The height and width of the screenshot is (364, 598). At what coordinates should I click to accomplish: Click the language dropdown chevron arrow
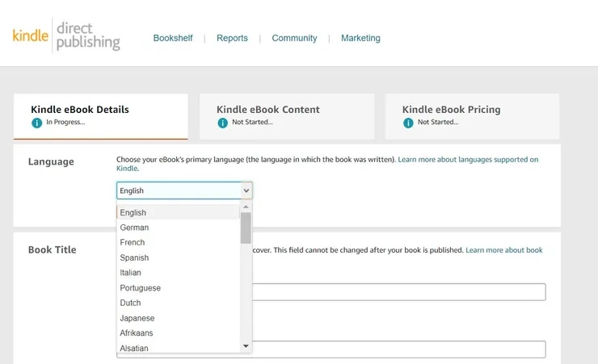(246, 190)
